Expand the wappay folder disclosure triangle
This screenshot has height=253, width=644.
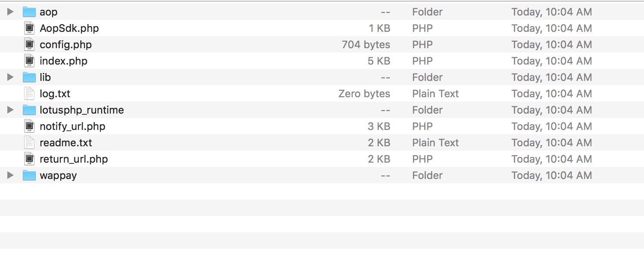point(10,175)
